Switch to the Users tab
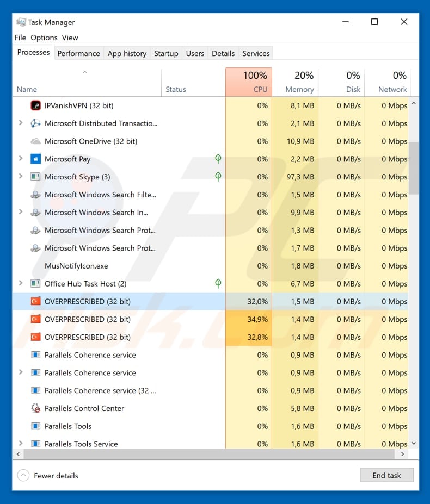This screenshot has height=504, width=430. point(195,53)
